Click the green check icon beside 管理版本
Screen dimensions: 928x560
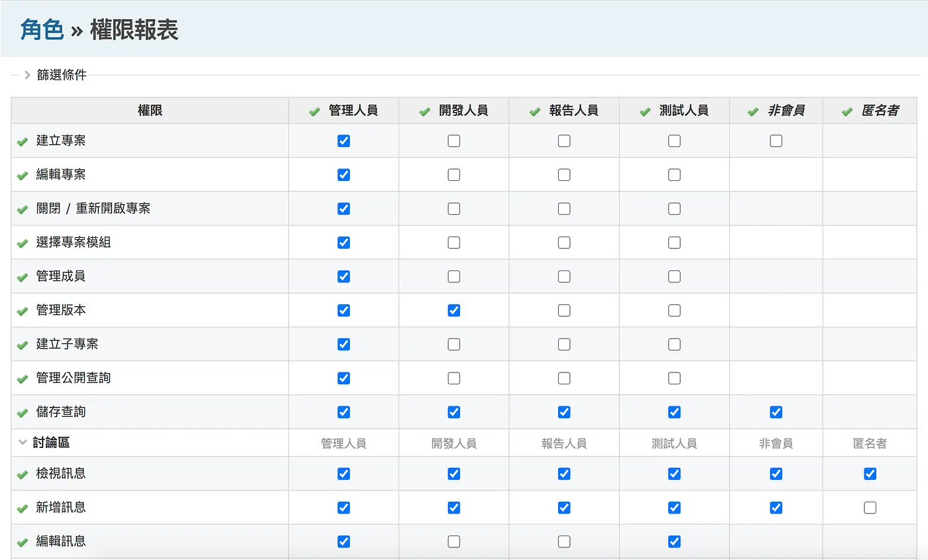[x=23, y=311]
